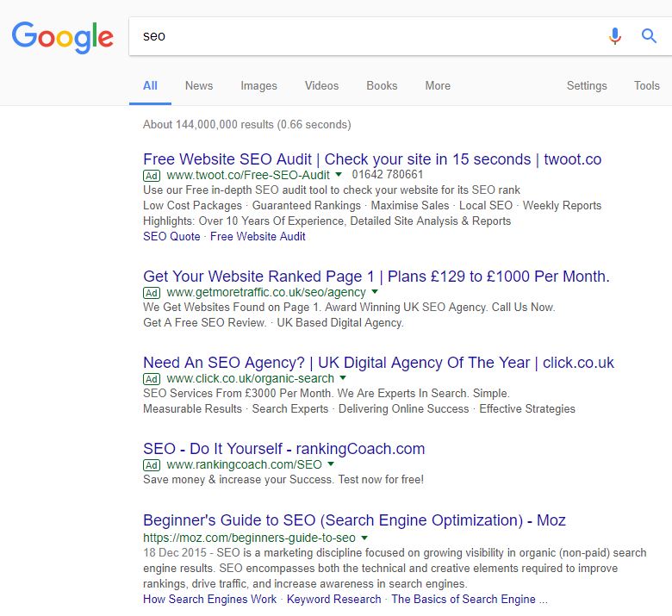This screenshot has height=616, width=672.
Task: Click 'How Search Engines Work' sitelink
Action: pyautogui.click(x=209, y=600)
